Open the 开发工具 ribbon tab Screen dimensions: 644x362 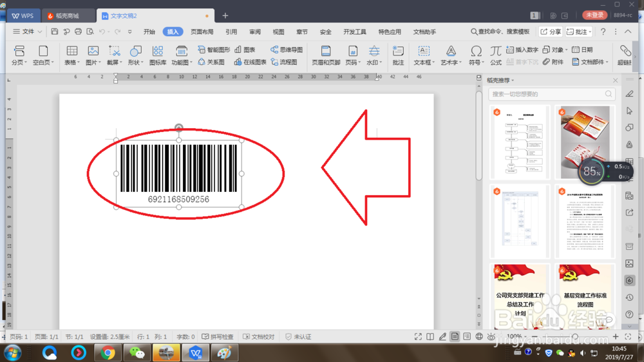(x=355, y=32)
